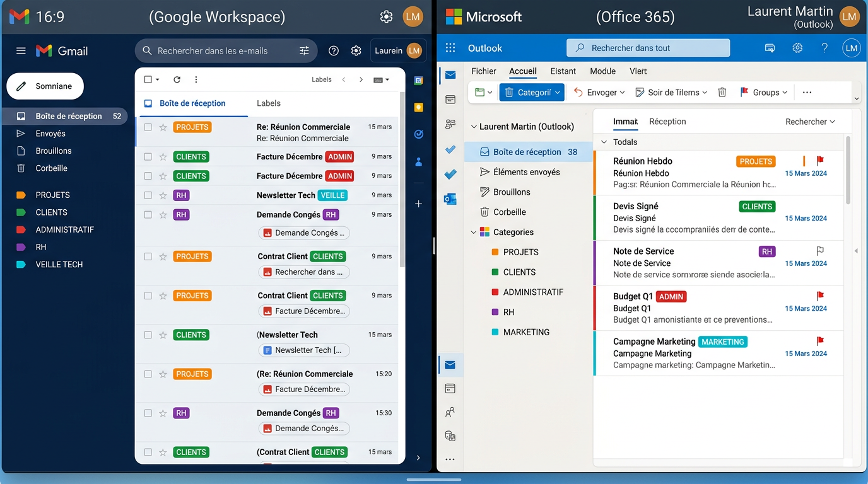Open Google Contacts side panel icon

point(418,162)
